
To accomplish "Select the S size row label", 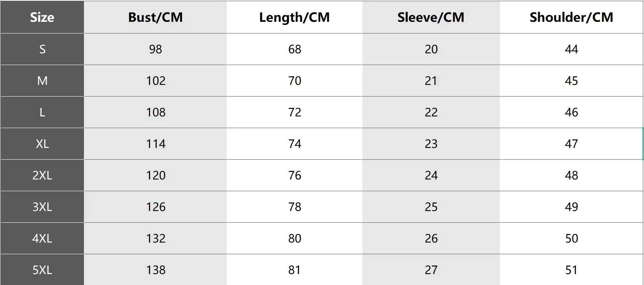I will pos(42,49).
